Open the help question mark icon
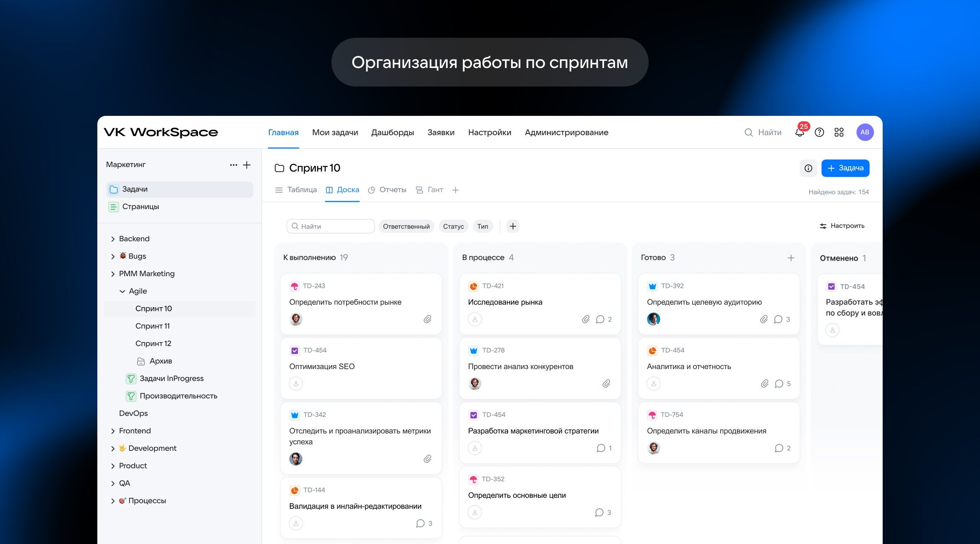Image resolution: width=980 pixels, height=544 pixels. tap(819, 133)
